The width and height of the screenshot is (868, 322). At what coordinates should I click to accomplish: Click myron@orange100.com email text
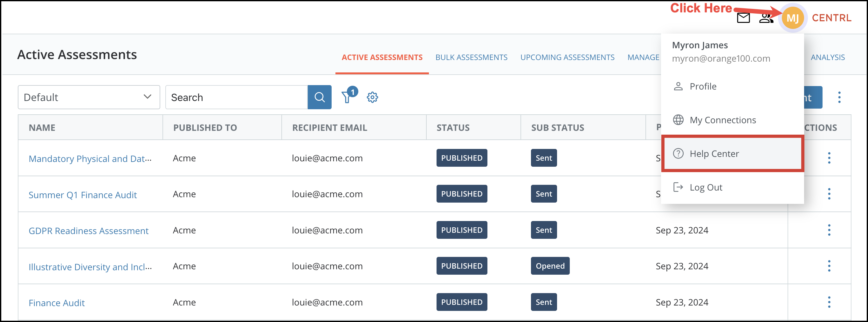point(721,58)
